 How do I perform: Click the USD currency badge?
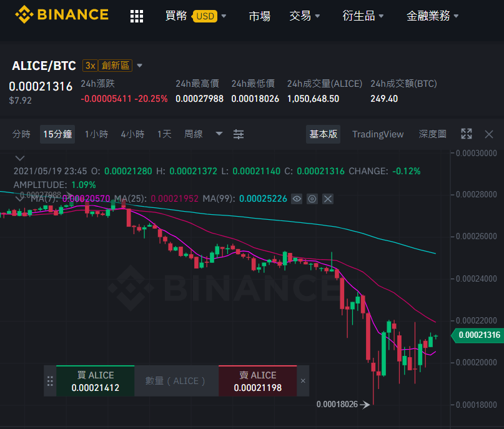click(205, 16)
